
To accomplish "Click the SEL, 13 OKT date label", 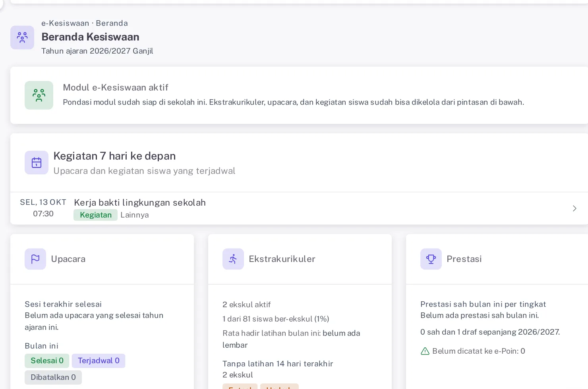I will pyautogui.click(x=43, y=202).
